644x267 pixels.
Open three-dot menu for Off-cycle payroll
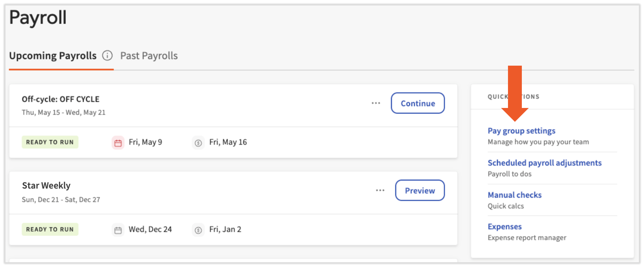click(x=376, y=103)
